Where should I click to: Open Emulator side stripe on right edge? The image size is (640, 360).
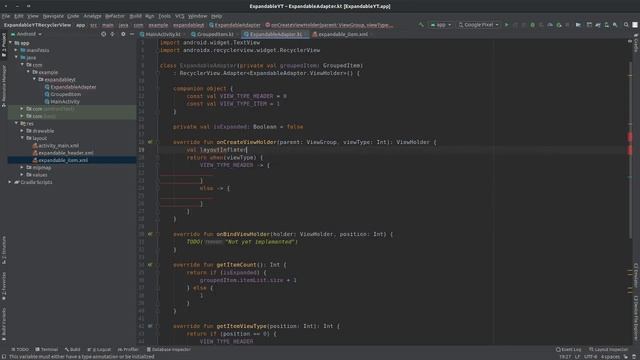[636, 275]
